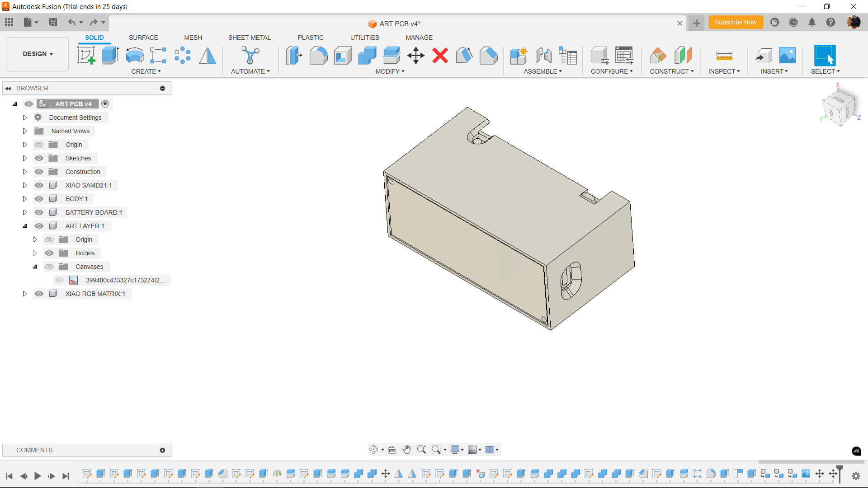Open the MODIFY dropdown menu

tap(390, 71)
